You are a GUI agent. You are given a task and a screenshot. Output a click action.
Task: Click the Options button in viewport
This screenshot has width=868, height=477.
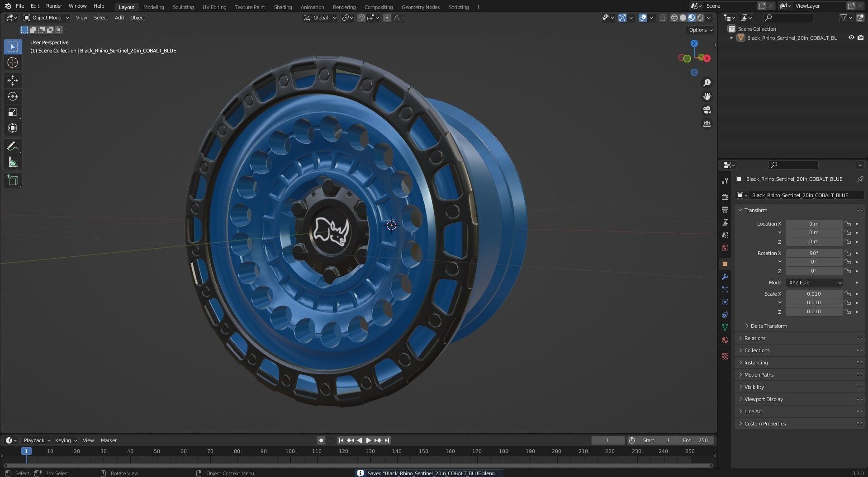(x=701, y=30)
